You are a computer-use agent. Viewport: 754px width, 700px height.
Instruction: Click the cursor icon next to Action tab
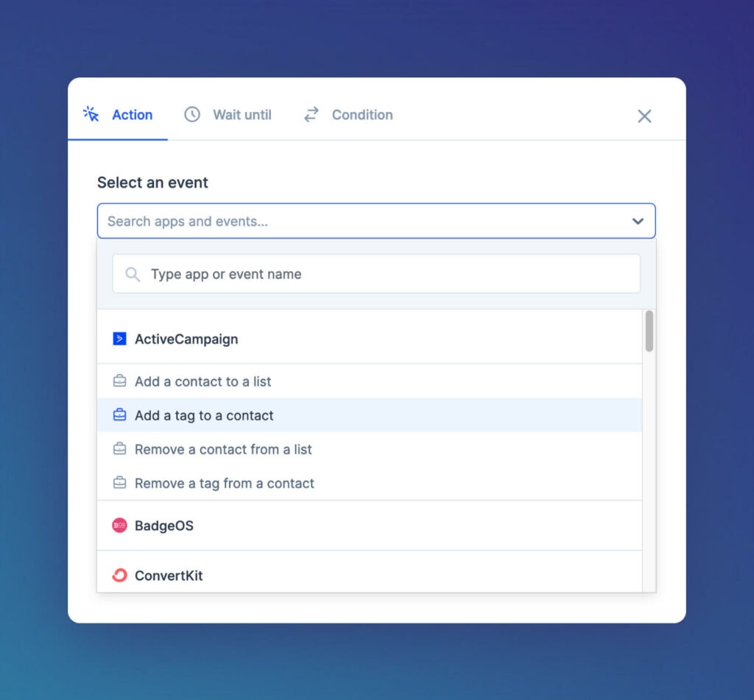click(90, 114)
